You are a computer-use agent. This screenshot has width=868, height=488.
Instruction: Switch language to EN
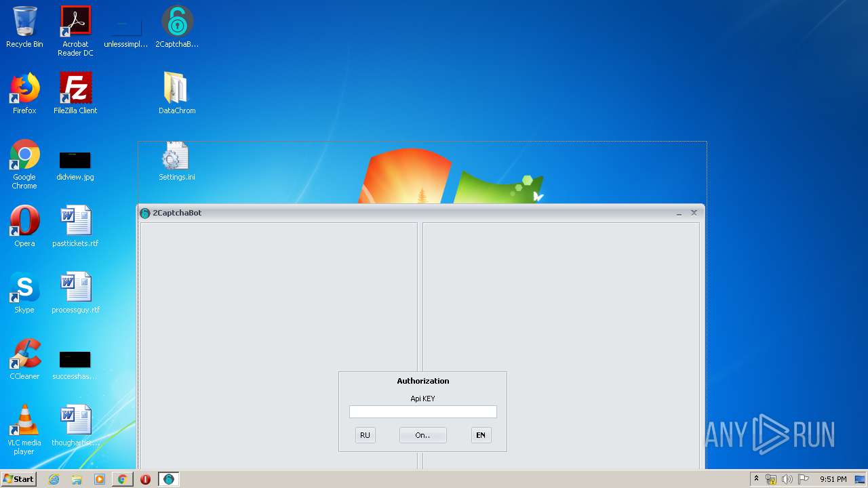pos(481,435)
